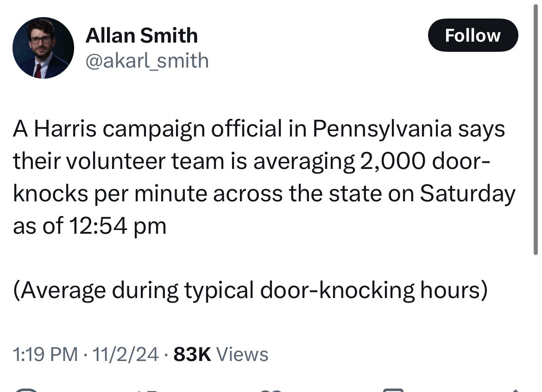Image resolution: width=542 pixels, height=392 pixels.
Task: Click the 1:19 PM timestamp
Action: point(45,355)
